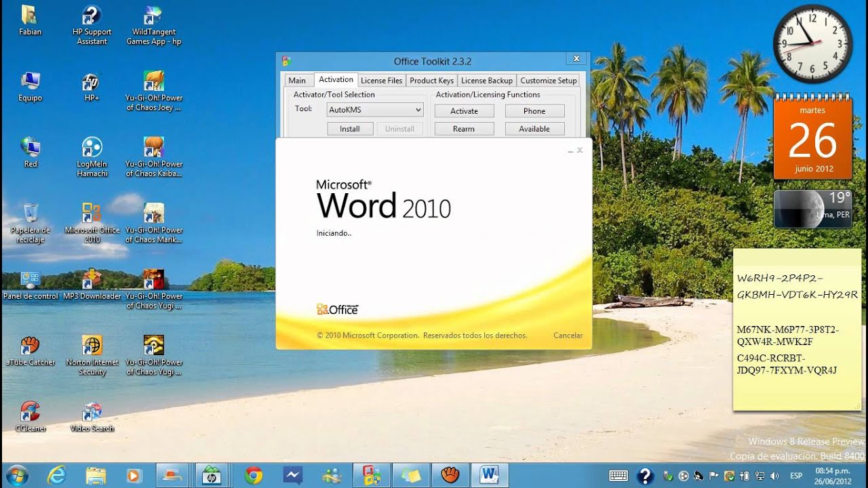The width and height of the screenshot is (868, 488).
Task: Select Yu-Gi-Oh! Power of Chaos Marik icon
Action: click(x=154, y=223)
